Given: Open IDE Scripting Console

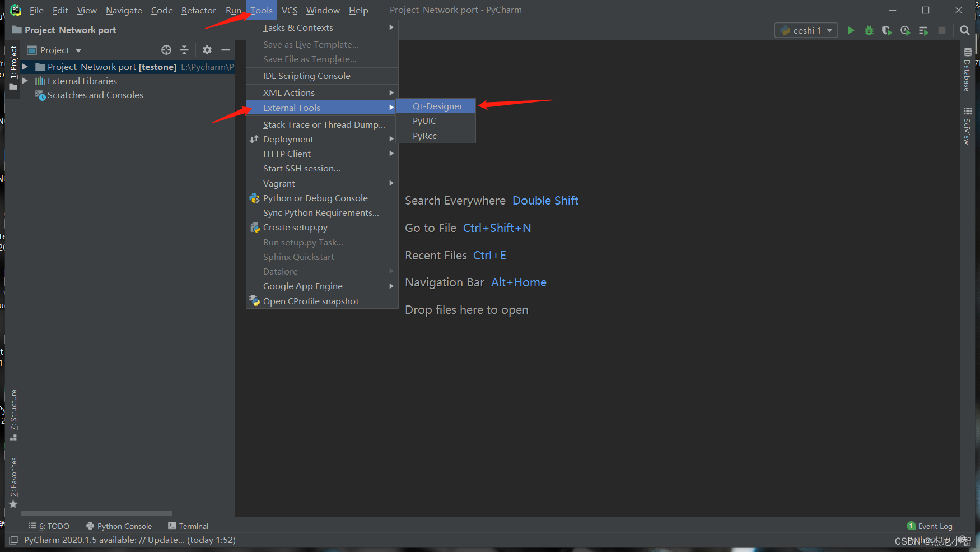Looking at the screenshot, I should coord(322,76).
